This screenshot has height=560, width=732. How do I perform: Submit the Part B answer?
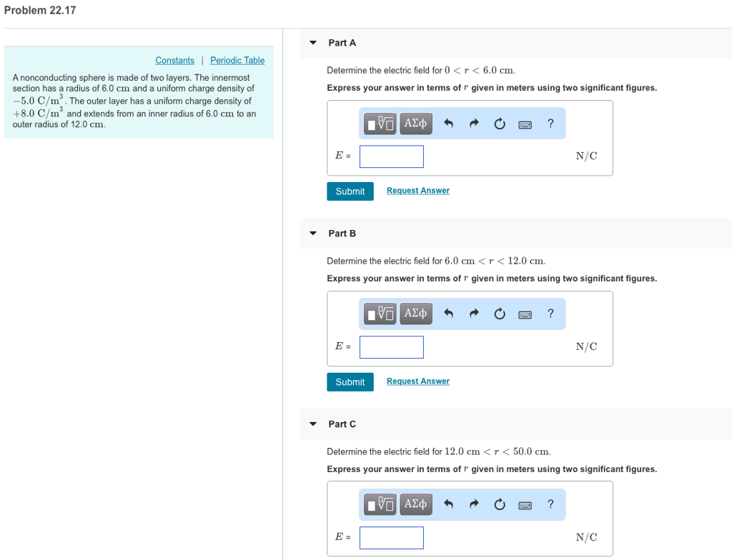350,382
